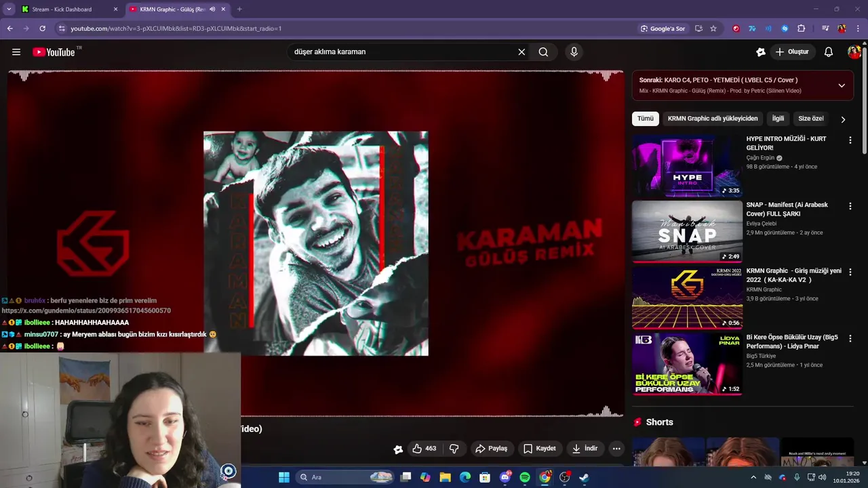Open options for SNAP - Manifest video
The width and height of the screenshot is (868, 488).
[850, 206]
